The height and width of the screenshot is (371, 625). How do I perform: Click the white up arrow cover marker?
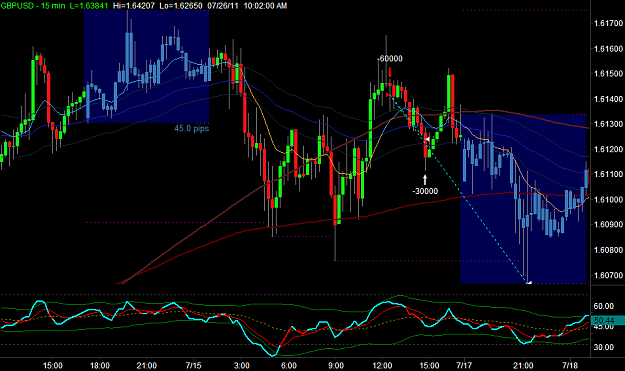pyautogui.click(x=425, y=179)
